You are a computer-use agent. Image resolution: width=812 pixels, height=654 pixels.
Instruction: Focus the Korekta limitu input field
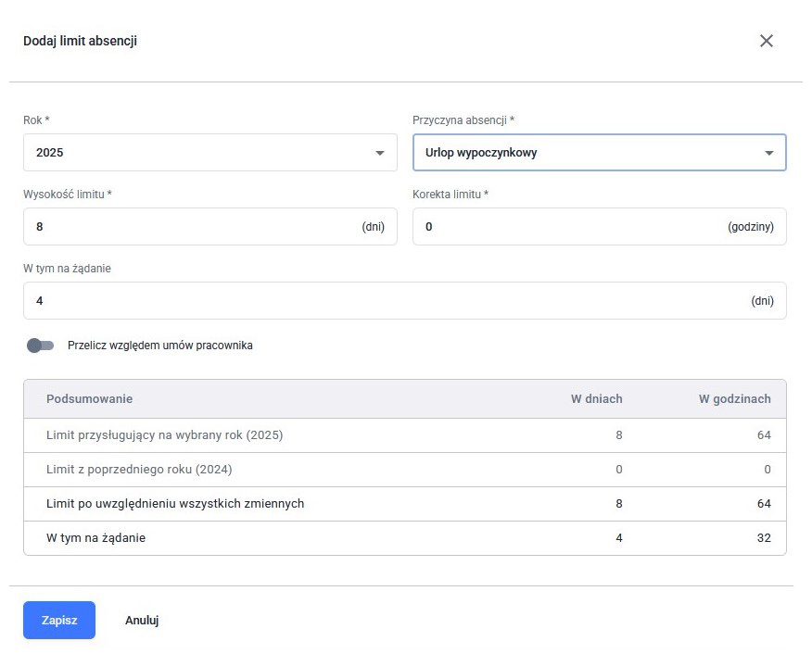point(599,227)
